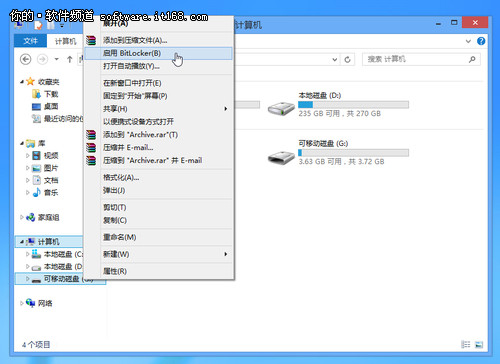The height and width of the screenshot is (364, 500).
Task: Go back using the back arrow
Action: 26,59
